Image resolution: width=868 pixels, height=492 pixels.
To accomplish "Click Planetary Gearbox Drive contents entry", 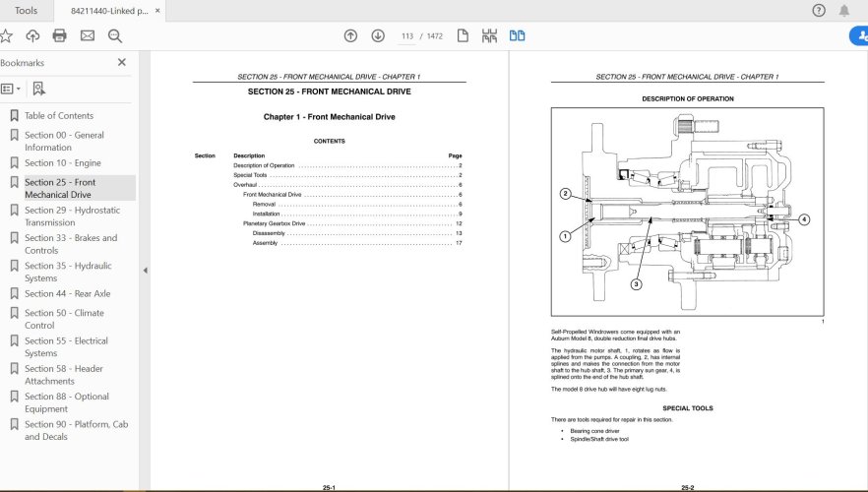I will pos(352,223).
